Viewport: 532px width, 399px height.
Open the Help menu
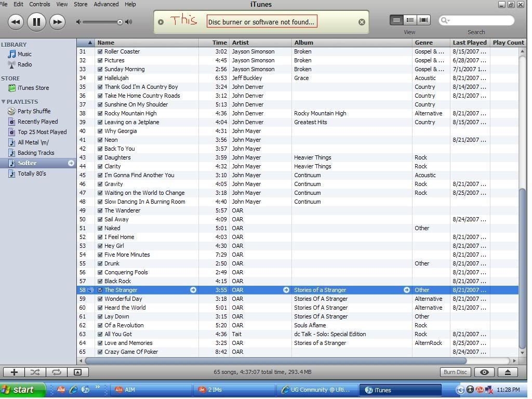click(130, 4)
